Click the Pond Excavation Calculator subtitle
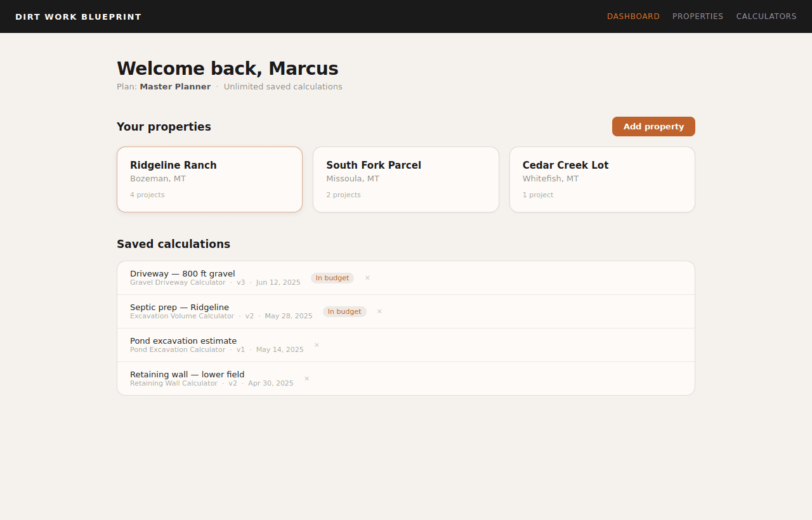 (178, 349)
